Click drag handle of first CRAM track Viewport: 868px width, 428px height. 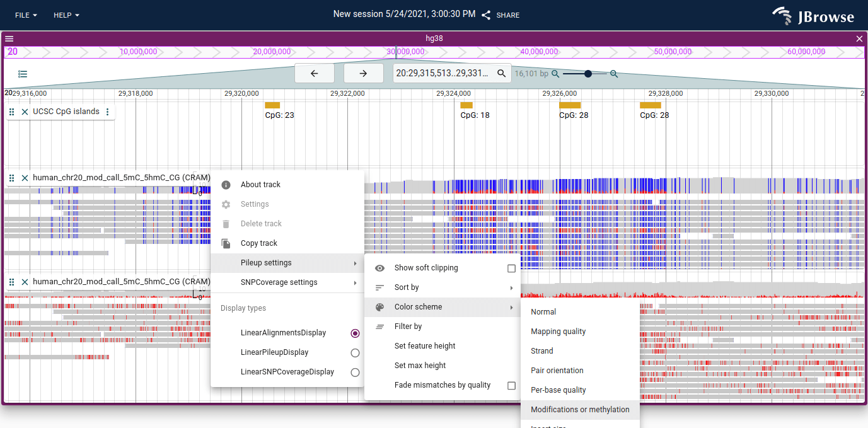tap(11, 178)
